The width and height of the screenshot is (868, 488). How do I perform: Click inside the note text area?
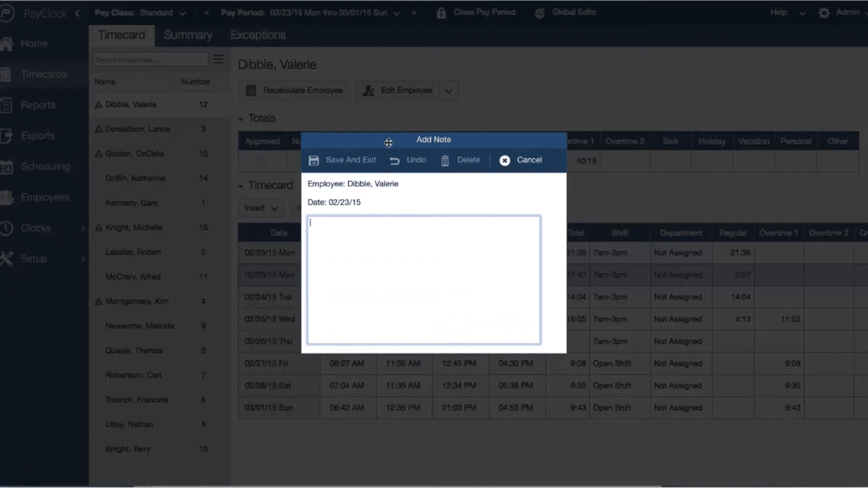pyautogui.click(x=423, y=280)
